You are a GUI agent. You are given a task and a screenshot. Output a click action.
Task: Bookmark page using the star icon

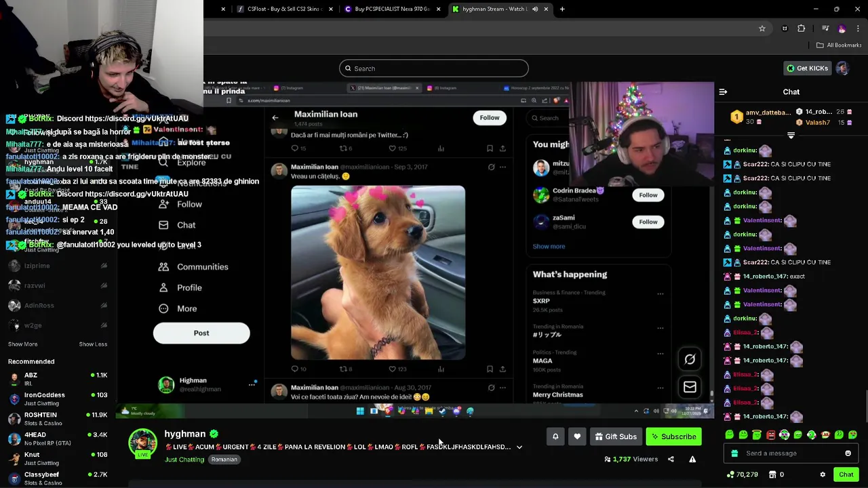pos(762,28)
